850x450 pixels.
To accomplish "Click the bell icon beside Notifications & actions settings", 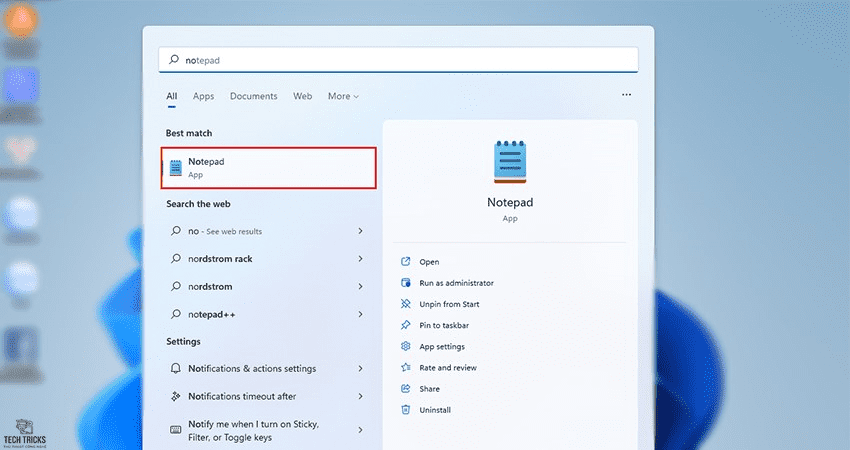I will [x=176, y=368].
